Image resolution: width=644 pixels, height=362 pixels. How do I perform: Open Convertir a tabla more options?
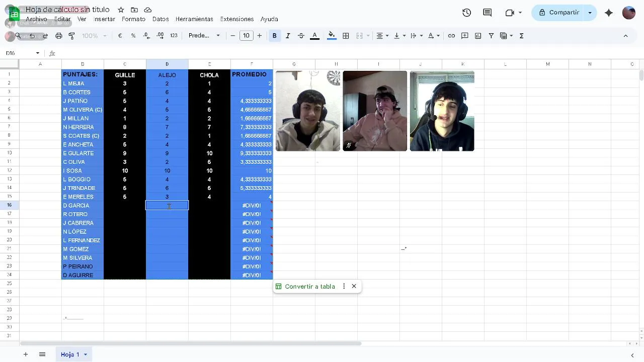(344, 287)
